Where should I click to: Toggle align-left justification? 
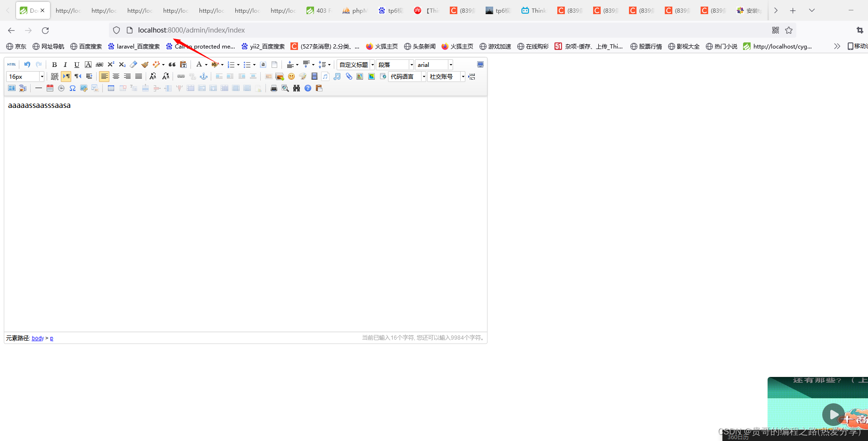coord(104,76)
